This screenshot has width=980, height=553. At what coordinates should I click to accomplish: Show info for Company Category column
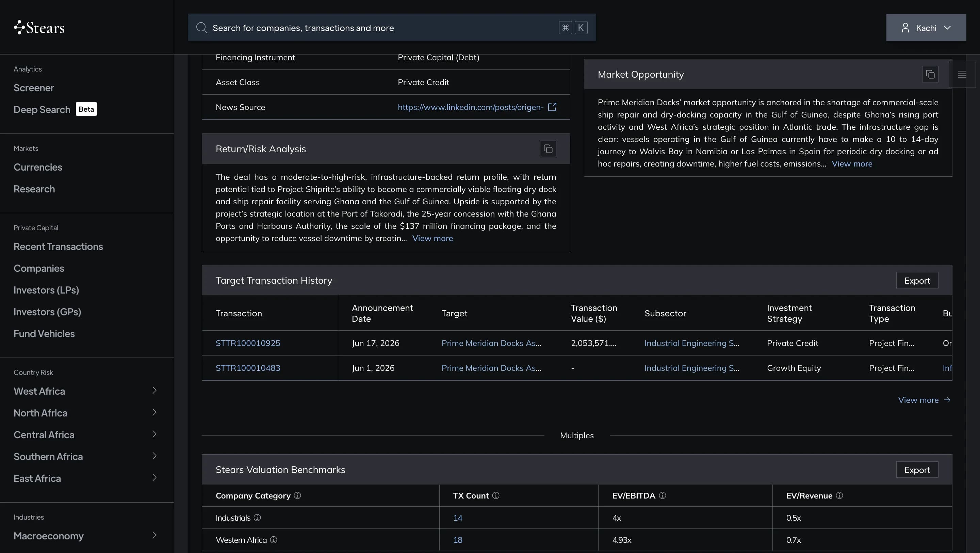coord(297,495)
